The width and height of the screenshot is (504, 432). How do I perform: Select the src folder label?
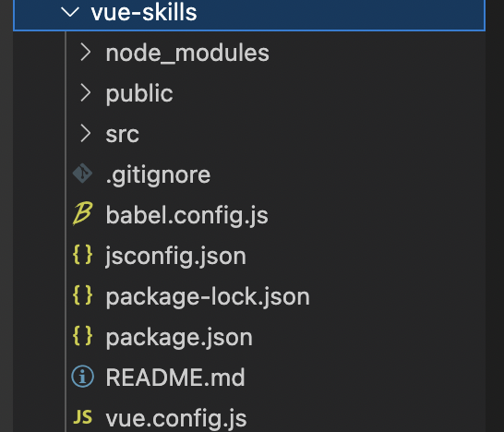[123, 135]
